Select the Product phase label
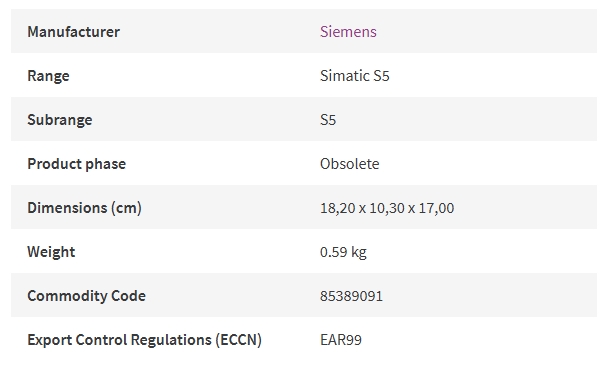This screenshot has height=367, width=612. 76,164
